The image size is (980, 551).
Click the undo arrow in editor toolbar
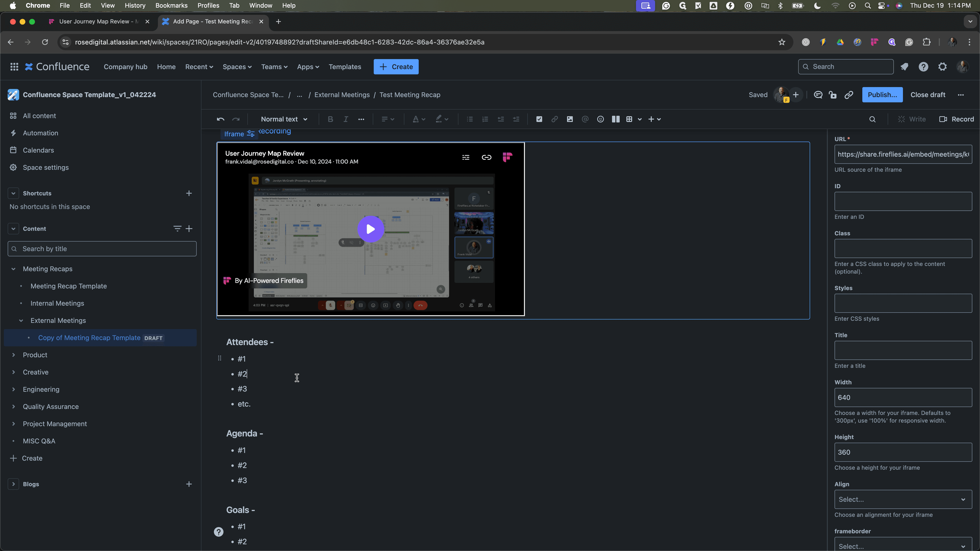click(220, 119)
